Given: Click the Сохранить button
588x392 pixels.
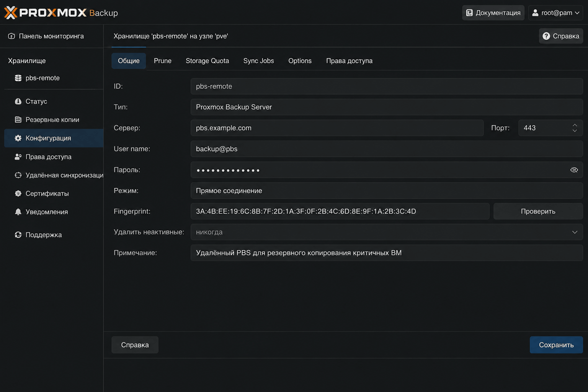Looking at the screenshot, I should point(556,345).
